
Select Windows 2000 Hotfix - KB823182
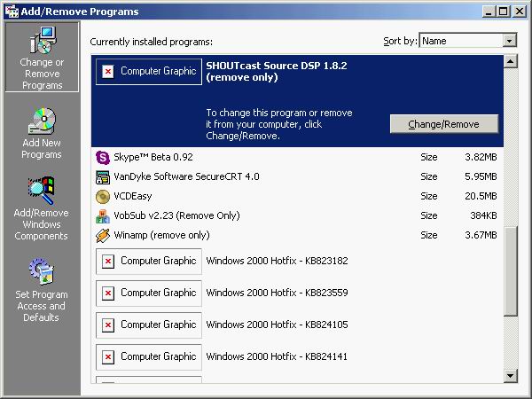(297, 262)
